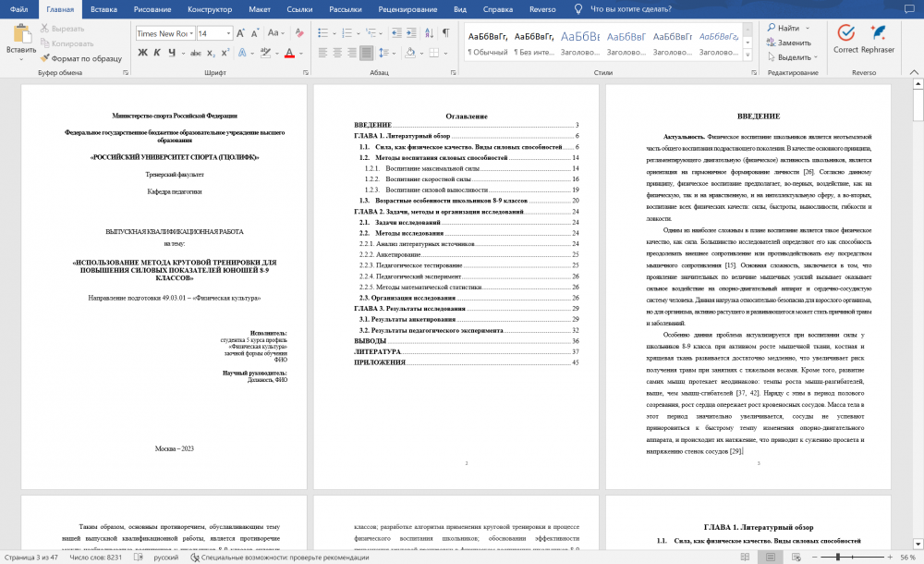Image resolution: width=924 pixels, height=564 pixels.
Task: Open the Times New Roman font name dropdown
Action: (191, 33)
